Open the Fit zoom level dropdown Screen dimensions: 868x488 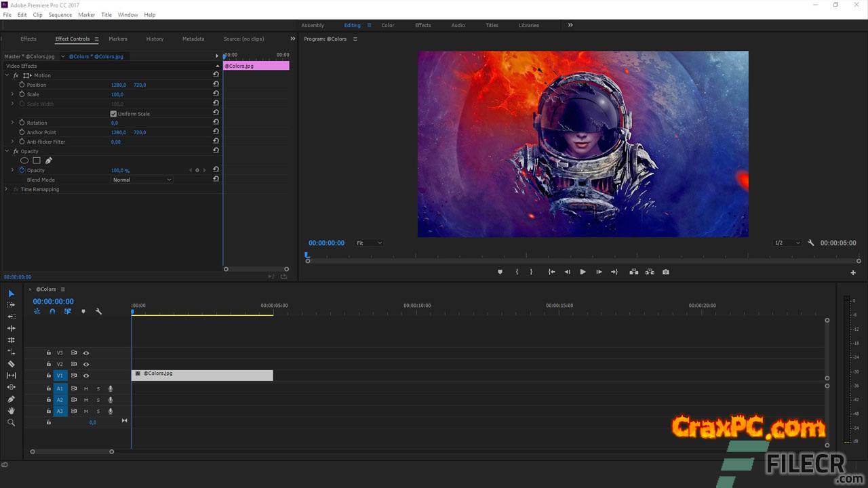pos(369,243)
